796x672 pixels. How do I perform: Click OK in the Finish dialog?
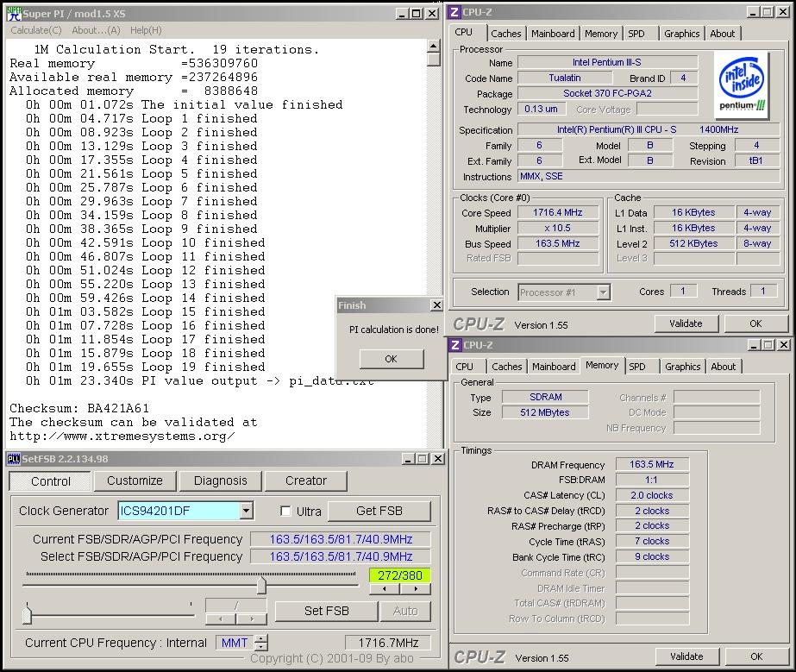(391, 359)
